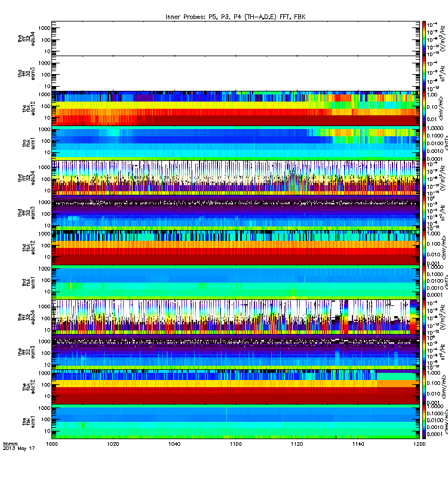Click the color bar beside the fbk edc12 panel
The image size is (448, 478).
(424, 387)
